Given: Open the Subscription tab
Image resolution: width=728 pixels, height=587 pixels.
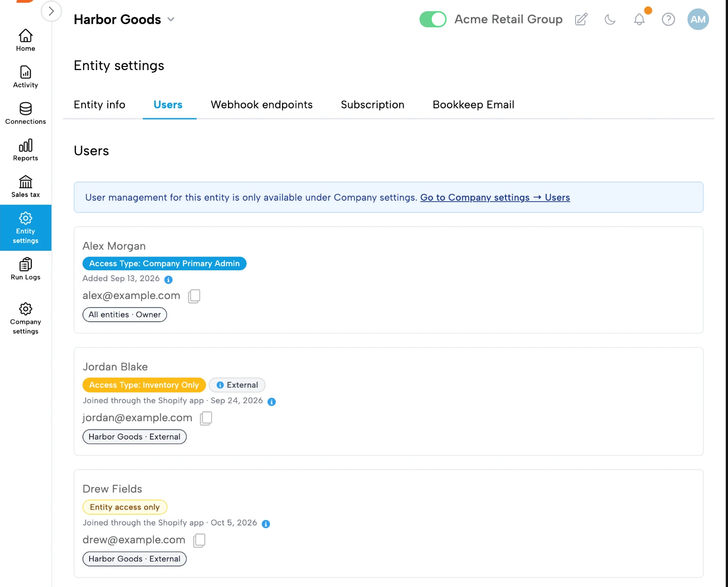Looking at the screenshot, I should tap(373, 105).
